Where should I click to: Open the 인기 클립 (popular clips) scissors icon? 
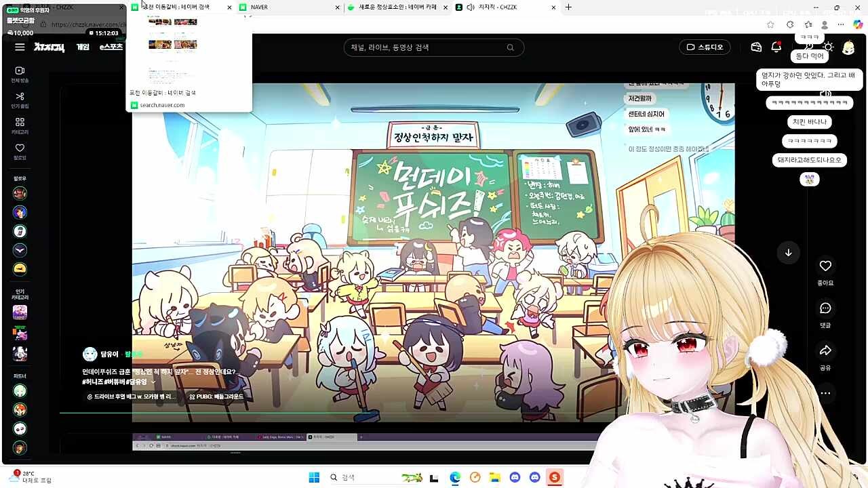[20, 97]
